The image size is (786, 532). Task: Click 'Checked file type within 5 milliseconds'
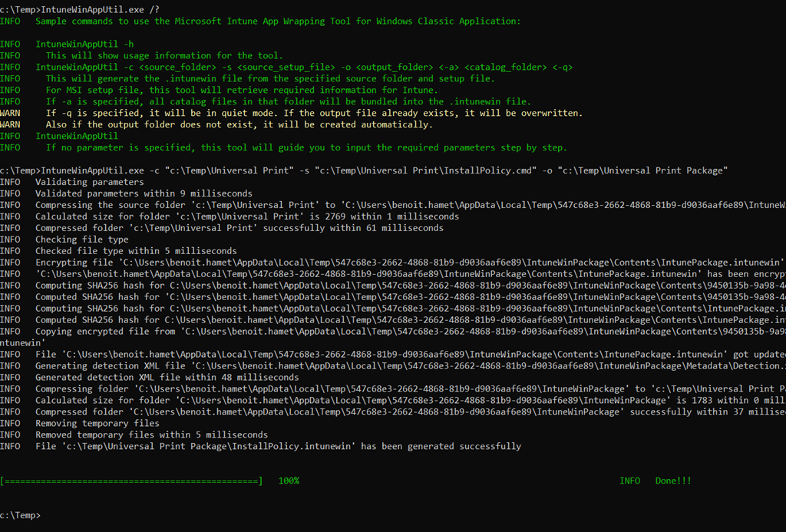click(136, 251)
